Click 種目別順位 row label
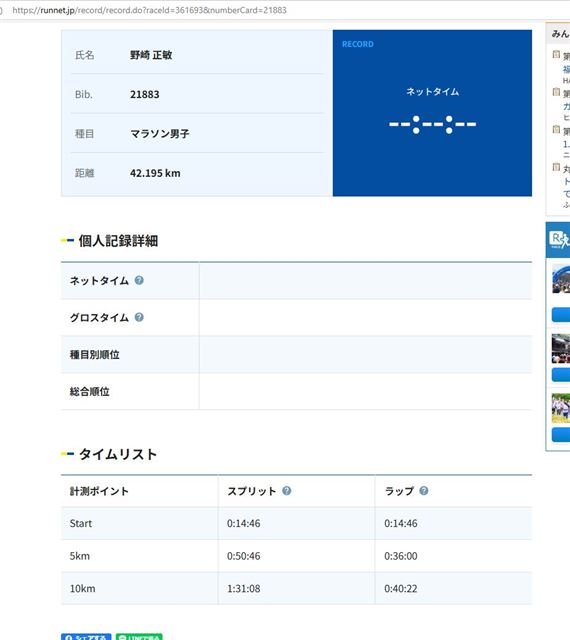 95,355
